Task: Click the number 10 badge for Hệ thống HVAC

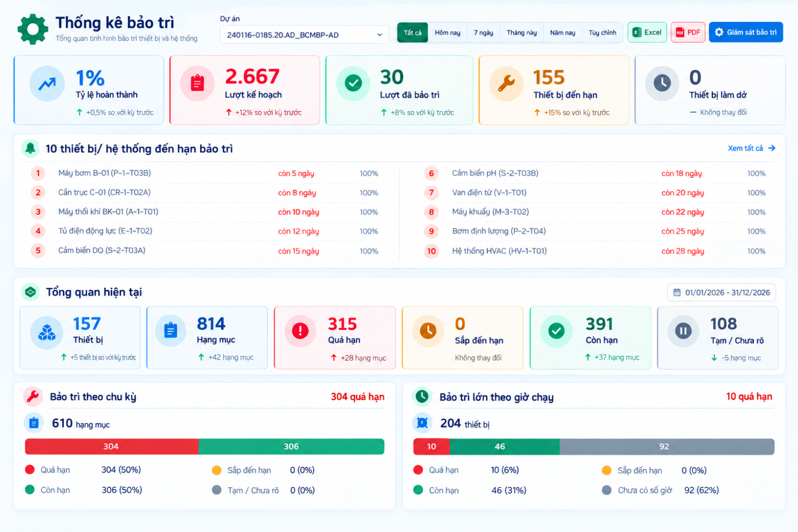Action: (431, 251)
